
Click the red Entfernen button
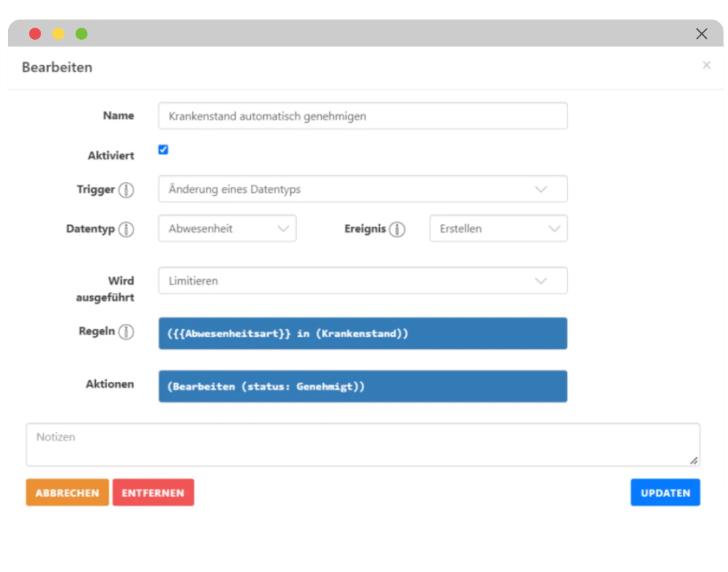click(x=153, y=493)
